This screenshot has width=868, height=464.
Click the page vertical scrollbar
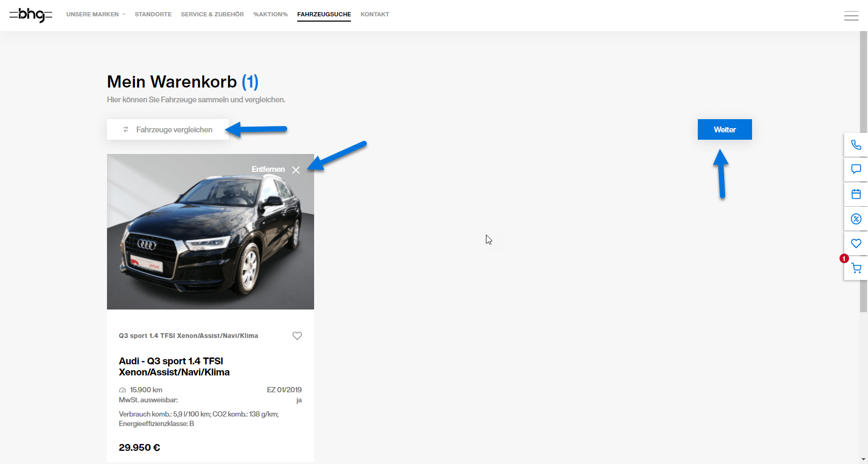(863, 171)
